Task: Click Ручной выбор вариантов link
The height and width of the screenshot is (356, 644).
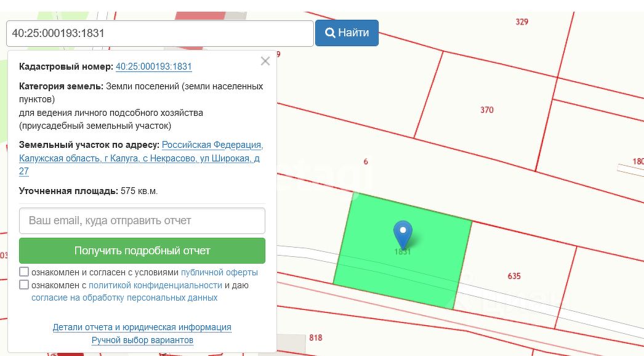Action: [x=142, y=340]
